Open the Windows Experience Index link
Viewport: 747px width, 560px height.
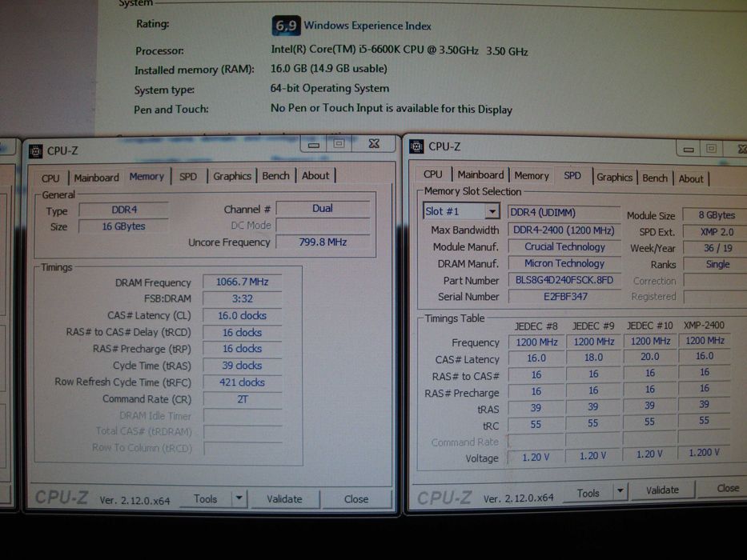(367, 26)
